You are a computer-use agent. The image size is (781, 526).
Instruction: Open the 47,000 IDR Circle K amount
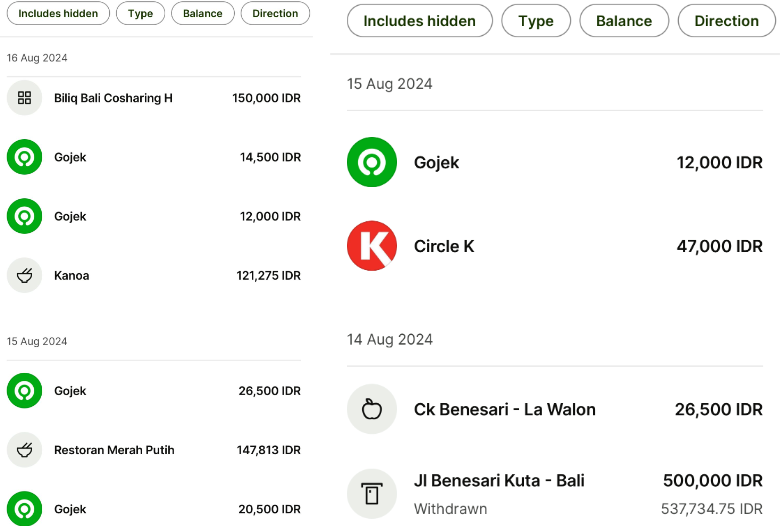tap(720, 246)
